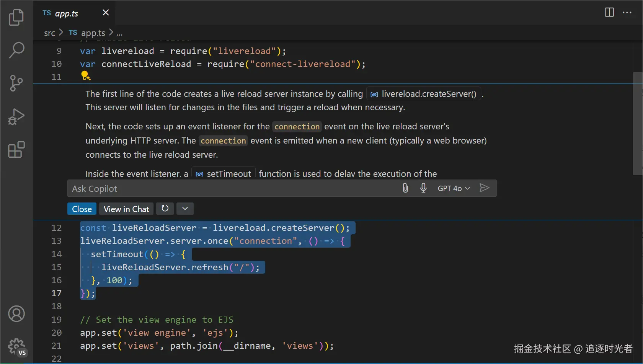This screenshot has height=364, width=643.
Task: Click the src breadcrumb item
Action: pyautogui.click(x=49, y=33)
